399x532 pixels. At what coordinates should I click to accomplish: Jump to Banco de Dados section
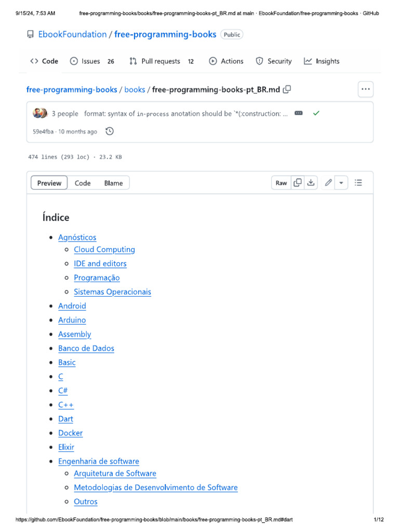86,348
